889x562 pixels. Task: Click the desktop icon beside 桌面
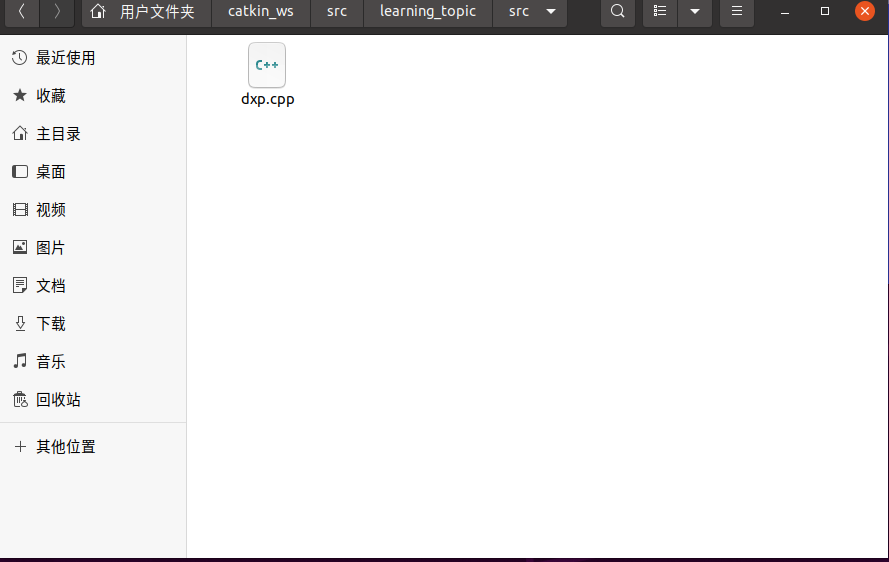coord(20,171)
